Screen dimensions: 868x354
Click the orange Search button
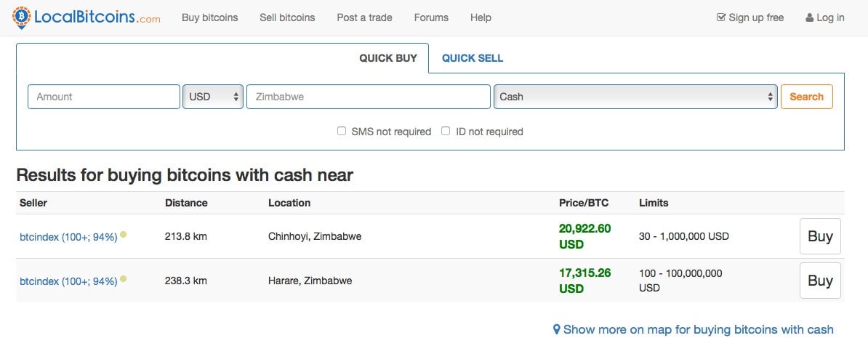point(806,97)
